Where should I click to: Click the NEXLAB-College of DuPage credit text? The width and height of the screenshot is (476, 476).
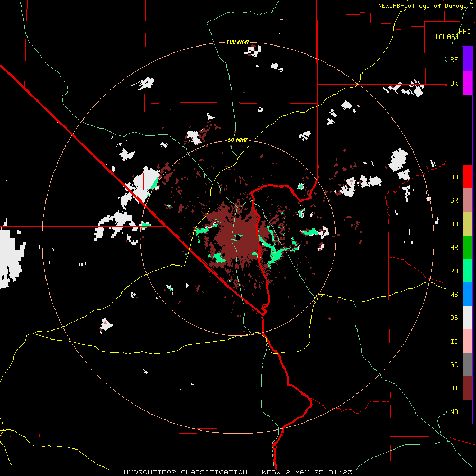pyautogui.click(x=426, y=6)
